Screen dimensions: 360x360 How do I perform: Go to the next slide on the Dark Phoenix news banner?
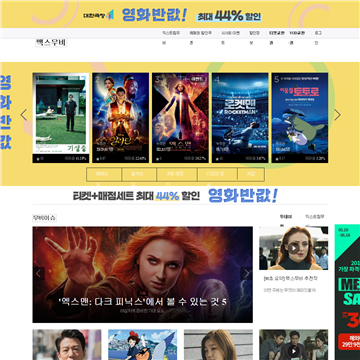coord(247,274)
